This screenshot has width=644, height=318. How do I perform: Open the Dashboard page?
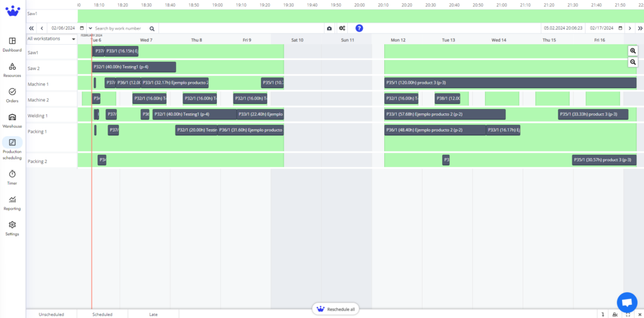(x=13, y=45)
